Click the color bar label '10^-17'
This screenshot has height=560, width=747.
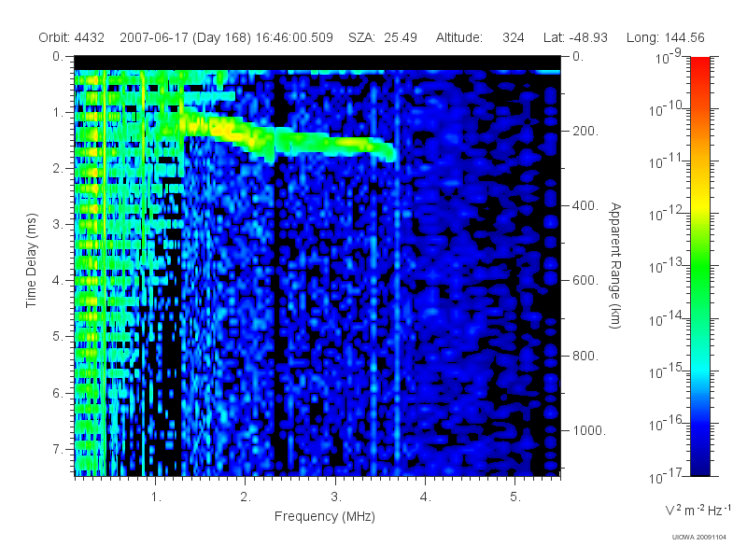pos(668,476)
